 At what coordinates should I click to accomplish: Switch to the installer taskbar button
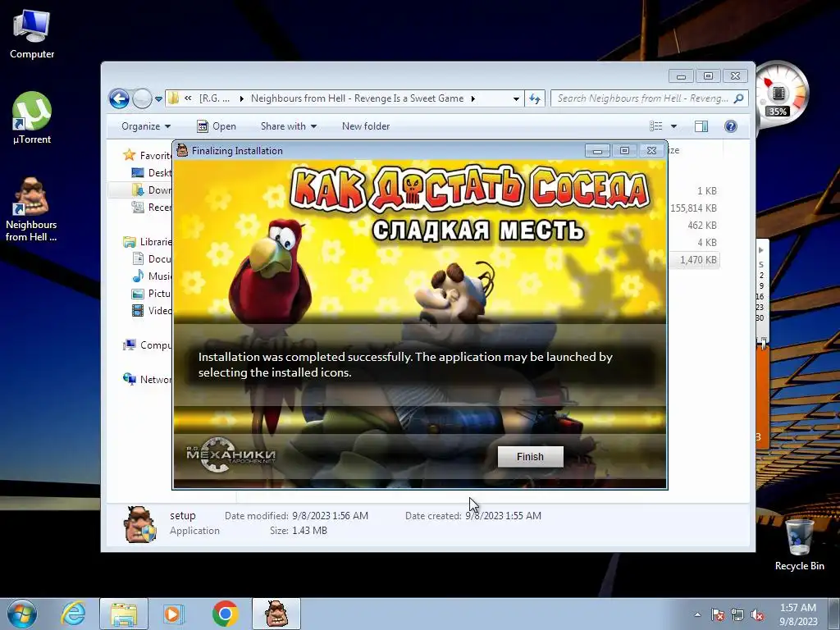tap(276, 614)
